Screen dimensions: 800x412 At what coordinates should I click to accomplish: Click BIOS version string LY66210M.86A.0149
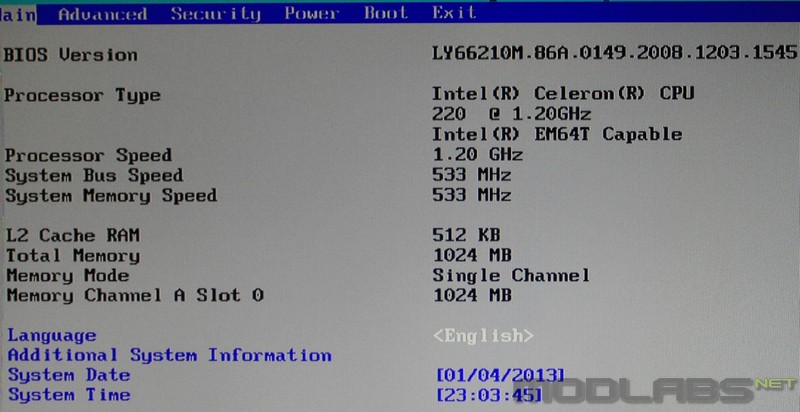coord(614,53)
